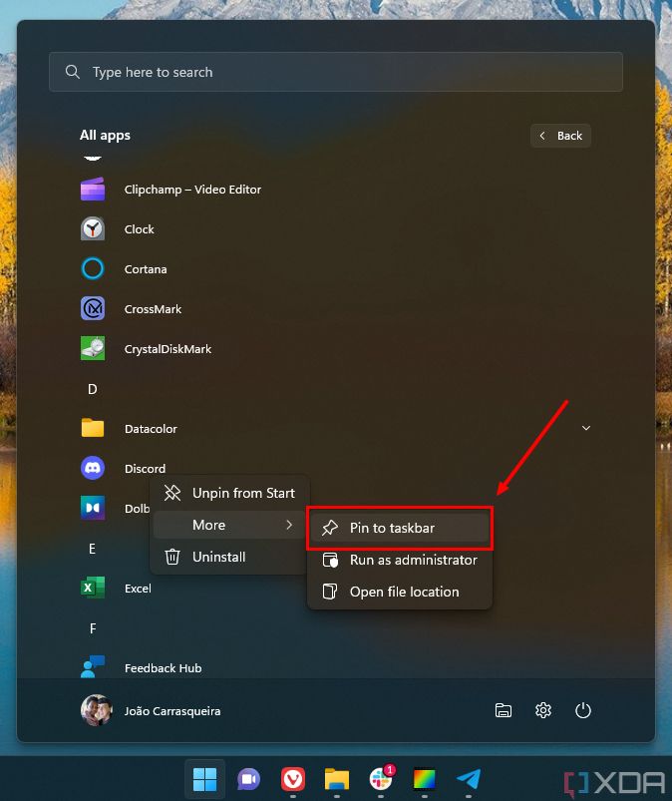Click the File Explorer icon beside Settings gear
Screen dimensions: 672x801
[504, 710]
